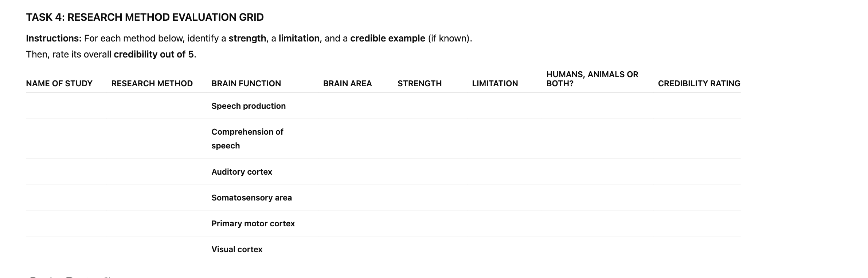Click the bold word 'limitation' in instructions
Image resolution: width=868 pixels, height=278 pixels.
click(x=299, y=38)
